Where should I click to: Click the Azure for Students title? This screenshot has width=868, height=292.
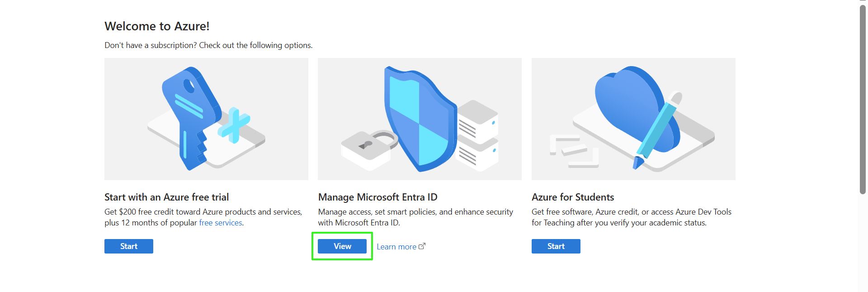[x=573, y=197]
